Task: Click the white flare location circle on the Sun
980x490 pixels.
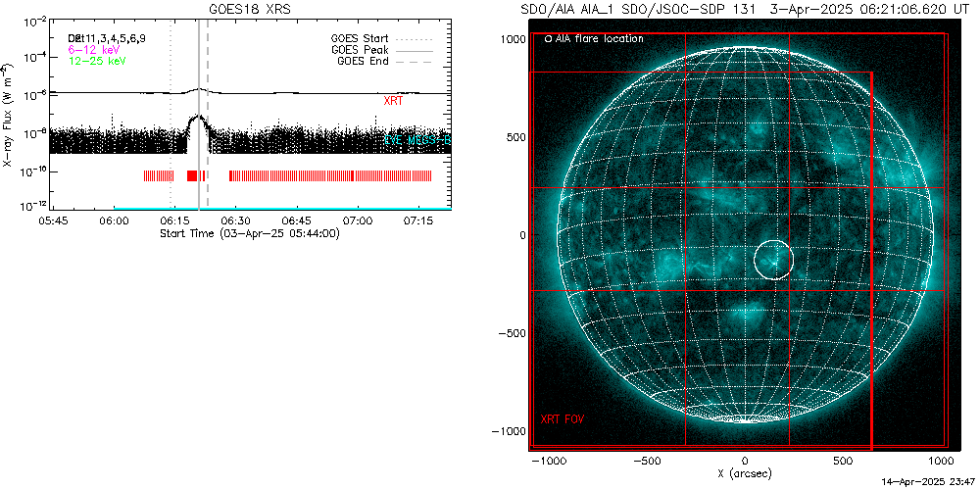Action: [x=774, y=260]
